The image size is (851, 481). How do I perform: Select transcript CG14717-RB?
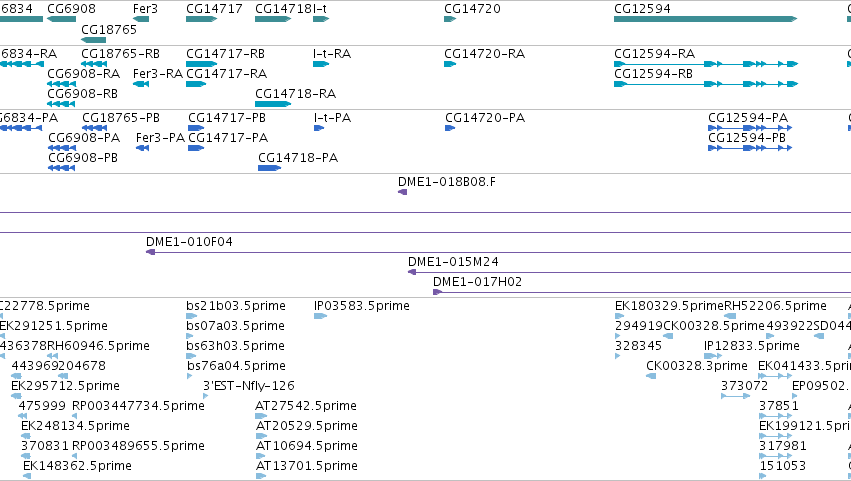pyautogui.click(x=225, y=54)
